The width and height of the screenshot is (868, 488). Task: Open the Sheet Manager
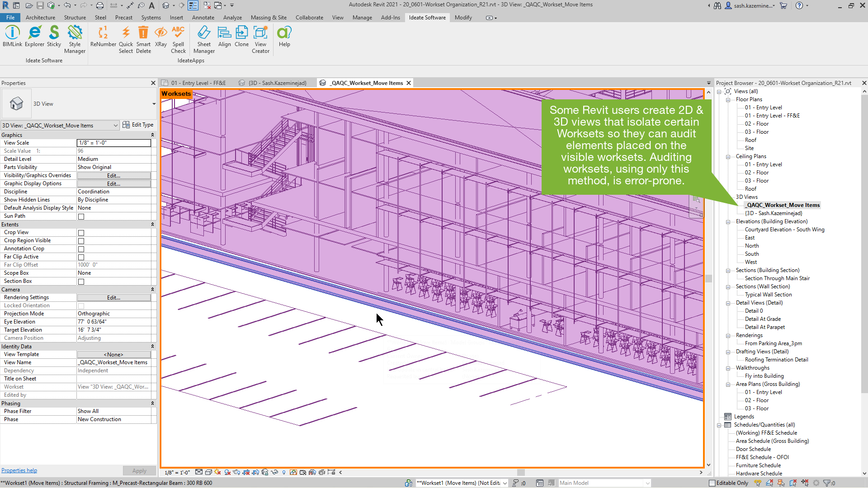[204, 38]
